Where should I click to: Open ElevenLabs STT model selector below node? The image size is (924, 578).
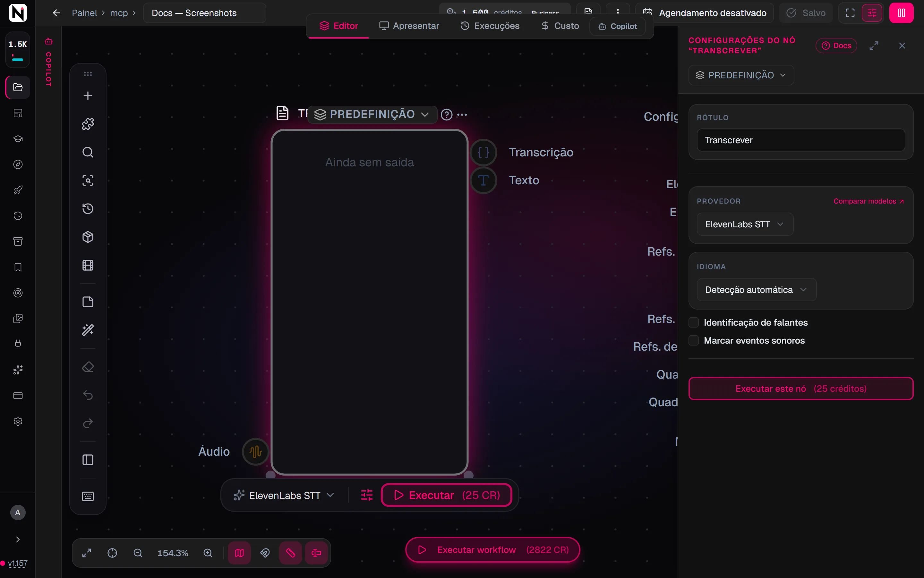coord(284,495)
